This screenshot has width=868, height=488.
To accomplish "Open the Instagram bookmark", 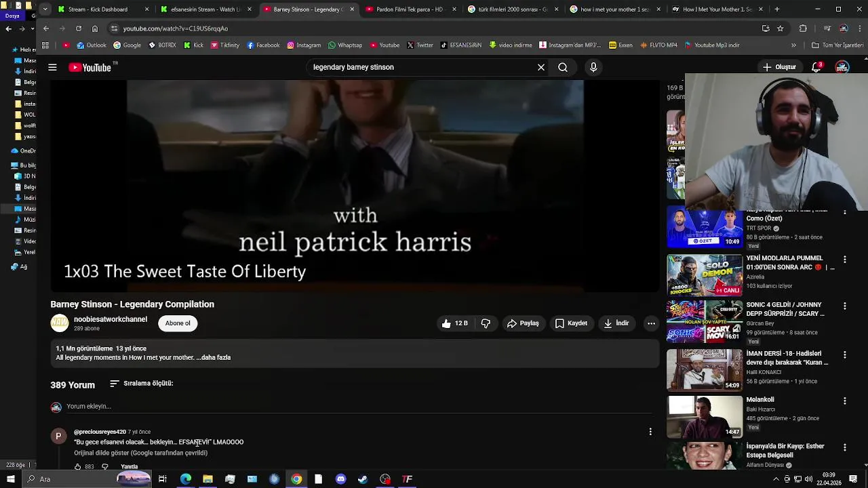I will click(x=304, y=45).
